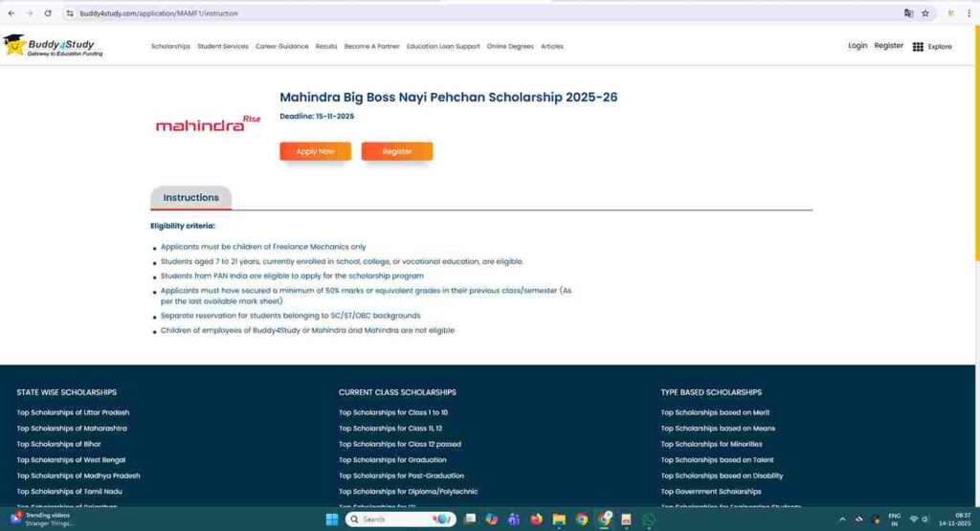Image resolution: width=980 pixels, height=531 pixels.
Task: Click the orange Apply Now button
Action: tap(316, 151)
